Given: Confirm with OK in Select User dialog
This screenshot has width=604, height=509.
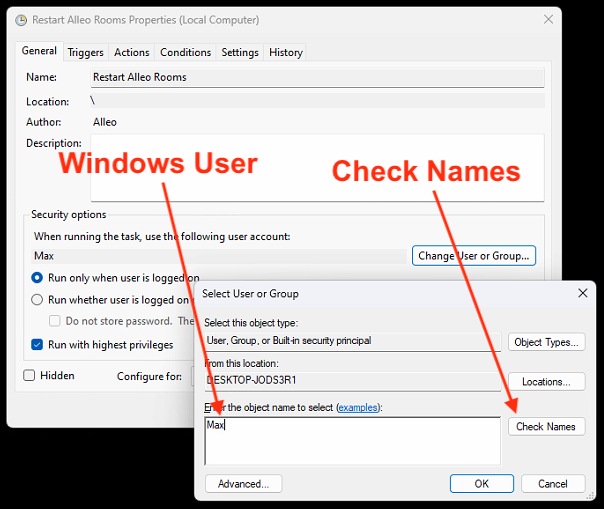Looking at the screenshot, I should point(482,484).
